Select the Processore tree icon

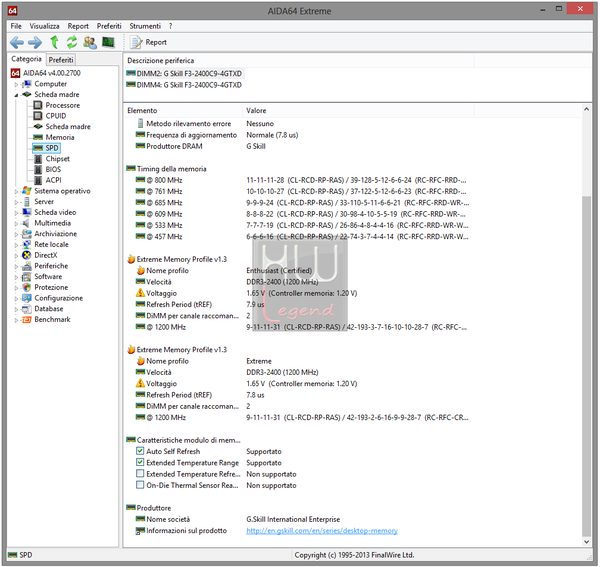click(x=38, y=105)
